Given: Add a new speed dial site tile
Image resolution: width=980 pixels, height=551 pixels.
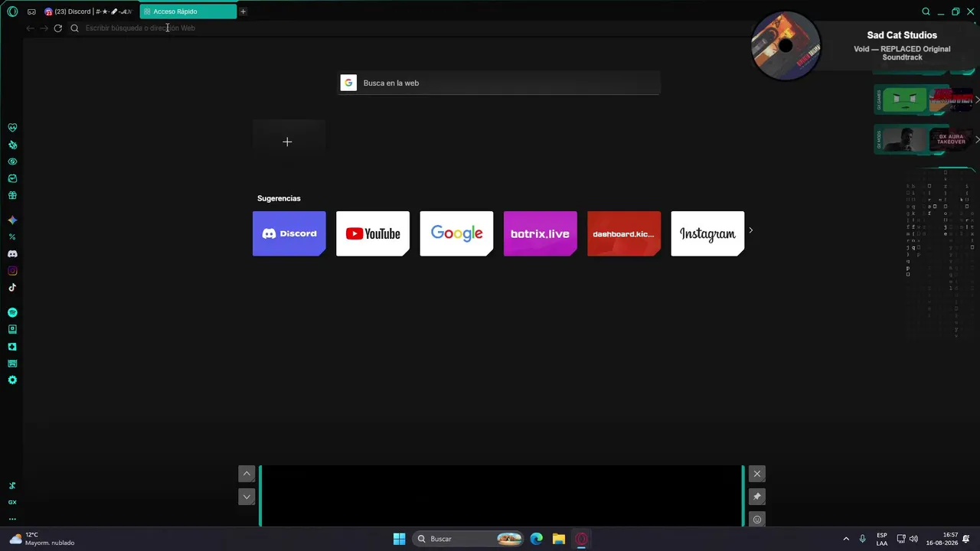Looking at the screenshot, I should point(289,142).
